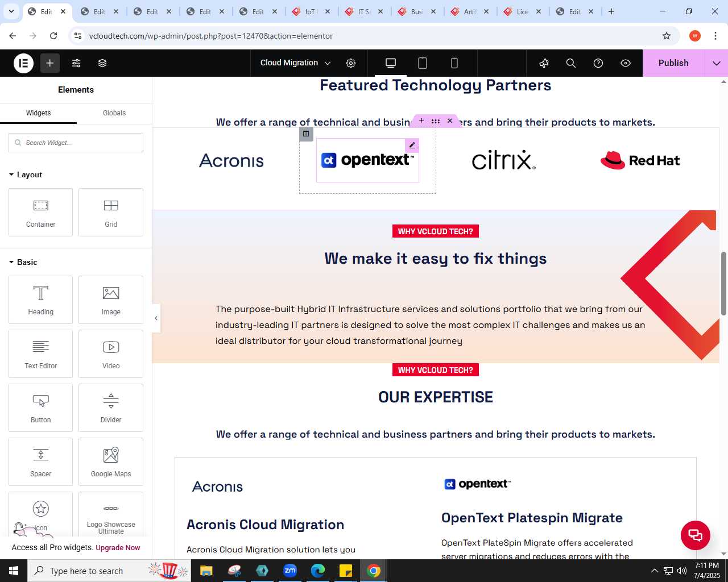The image size is (728, 582).
Task: Switch to desktop responsive view
Action: tap(391, 63)
